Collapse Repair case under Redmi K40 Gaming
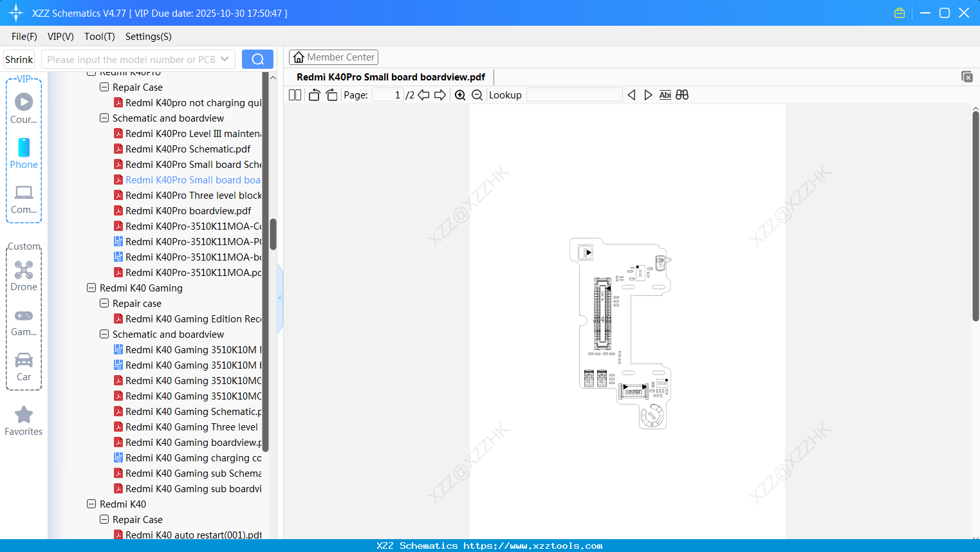The image size is (980, 552). [104, 303]
